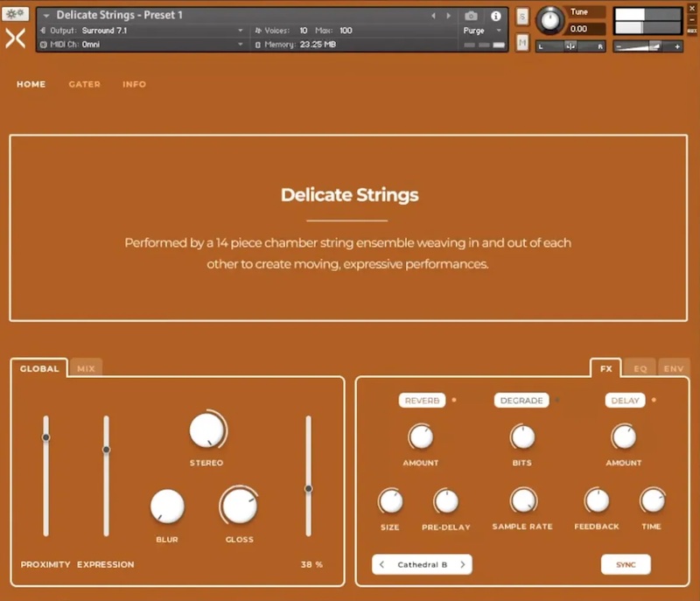
Task: Click the Mute M button
Action: [x=522, y=42]
